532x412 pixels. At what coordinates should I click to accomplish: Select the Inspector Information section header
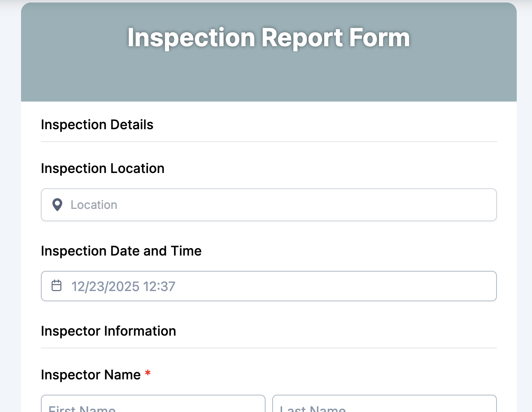click(x=108, y=331)
